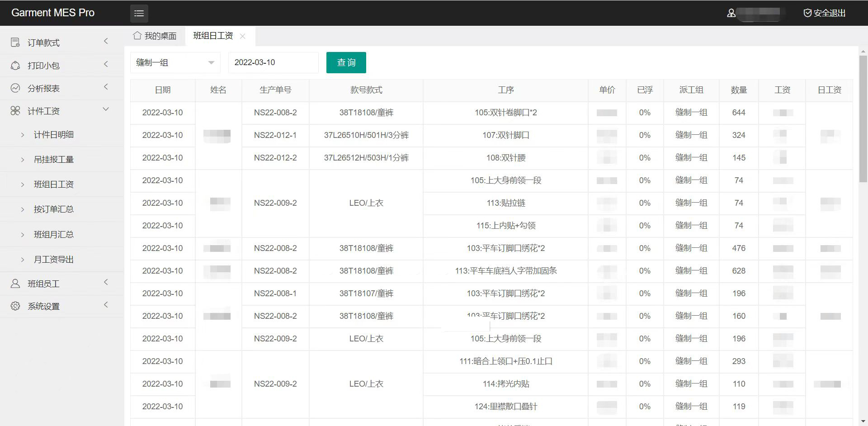Click the 工资 column header
The width and height of the screenshot is (868, 426).
click(x=783, y=90)
